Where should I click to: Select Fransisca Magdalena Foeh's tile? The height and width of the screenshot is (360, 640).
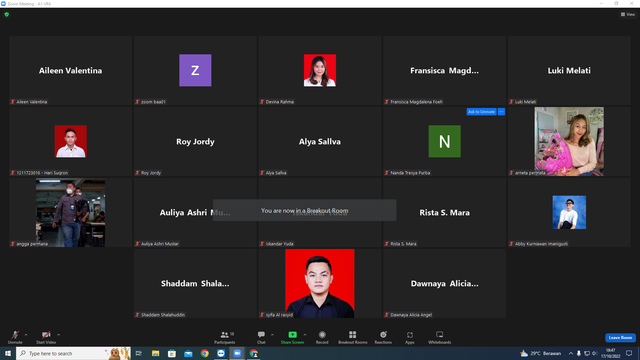click(x=444, y=71)
